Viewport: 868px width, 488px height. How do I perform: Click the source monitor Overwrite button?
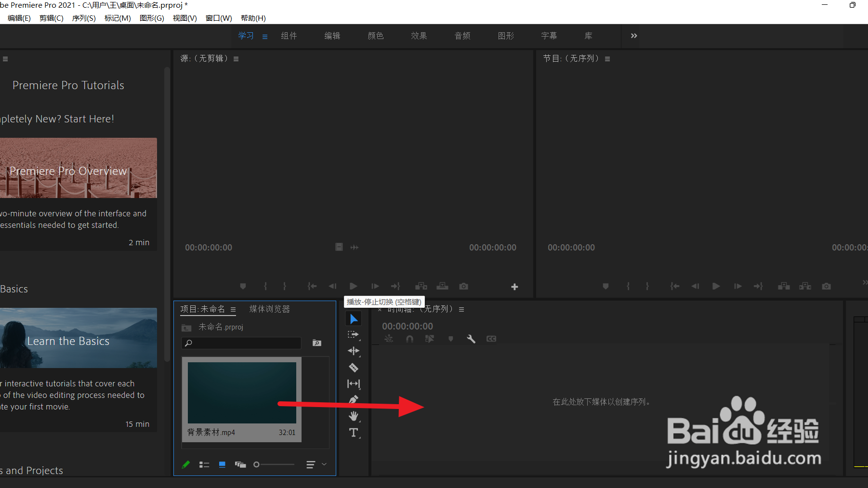[x=442, y=286]
